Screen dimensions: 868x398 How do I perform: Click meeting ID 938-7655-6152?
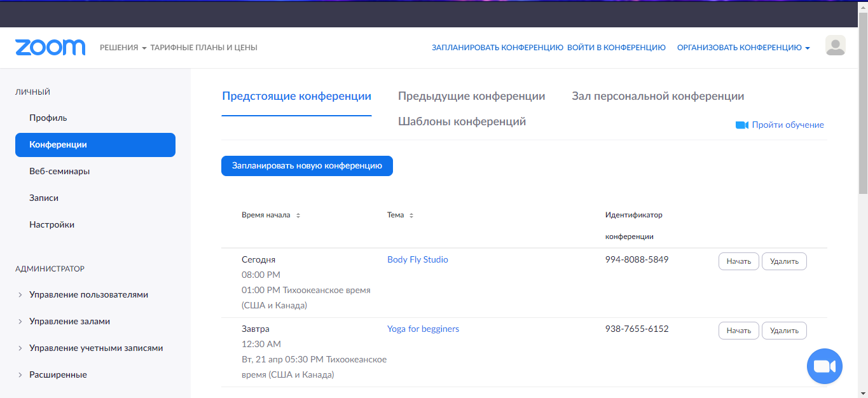click(x=637, y=329)
